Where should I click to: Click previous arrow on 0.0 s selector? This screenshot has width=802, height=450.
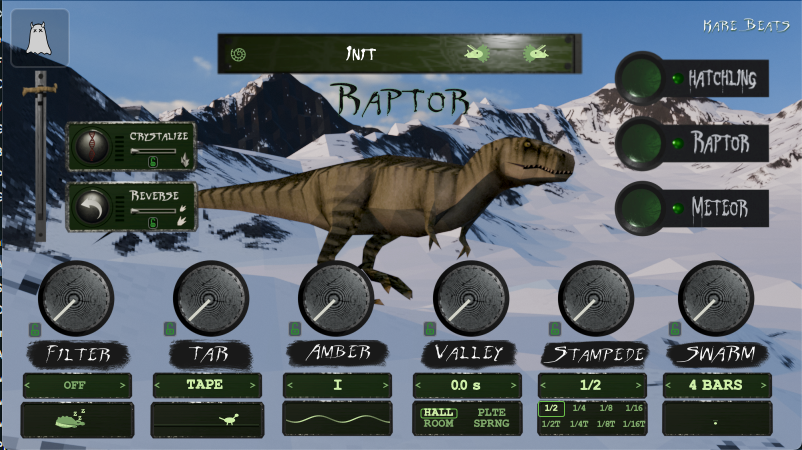(418, 385)
